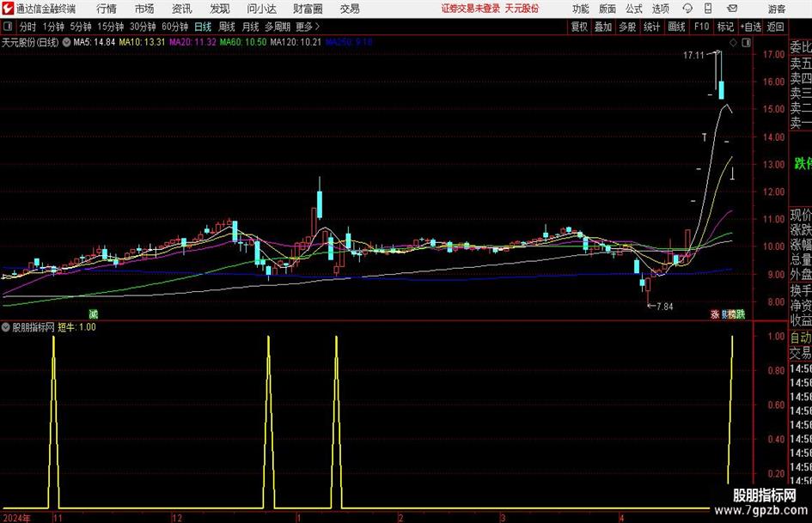The height and width of the screenshot is (523, 812).
Task: Switch to the 30分钟 period tab
Action: tap(143, 27)
